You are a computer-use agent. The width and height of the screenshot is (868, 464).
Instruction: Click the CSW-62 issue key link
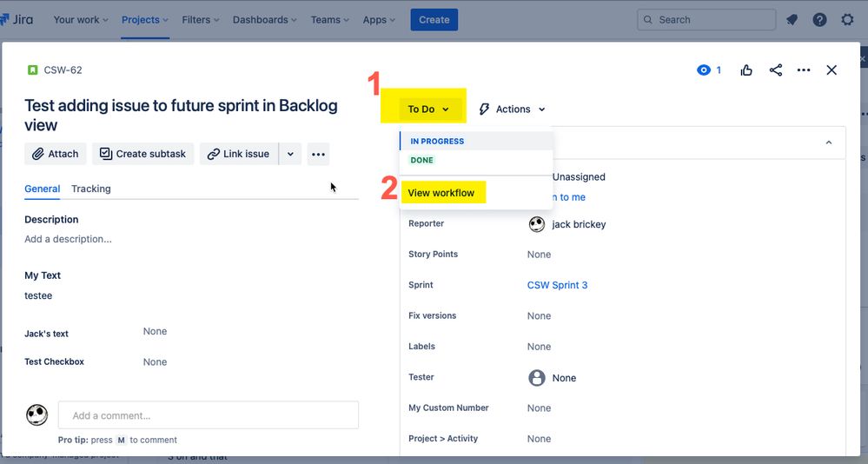tap(63, 70)
